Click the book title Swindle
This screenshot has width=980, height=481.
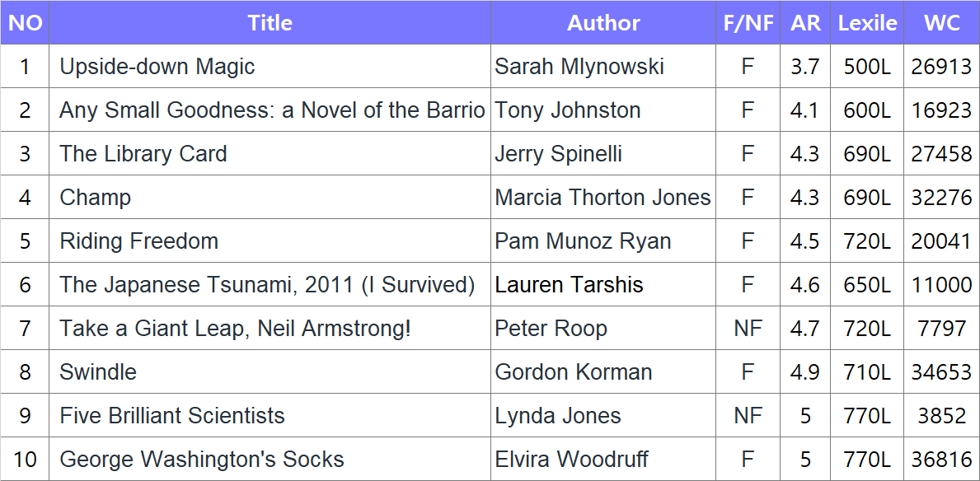coord(98,372)
